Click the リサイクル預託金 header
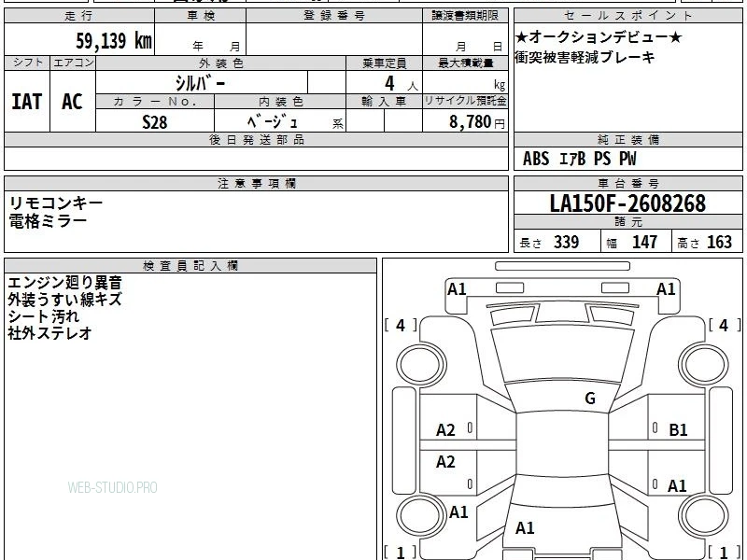This screenshot has width=747, height=560. point(465,102)
